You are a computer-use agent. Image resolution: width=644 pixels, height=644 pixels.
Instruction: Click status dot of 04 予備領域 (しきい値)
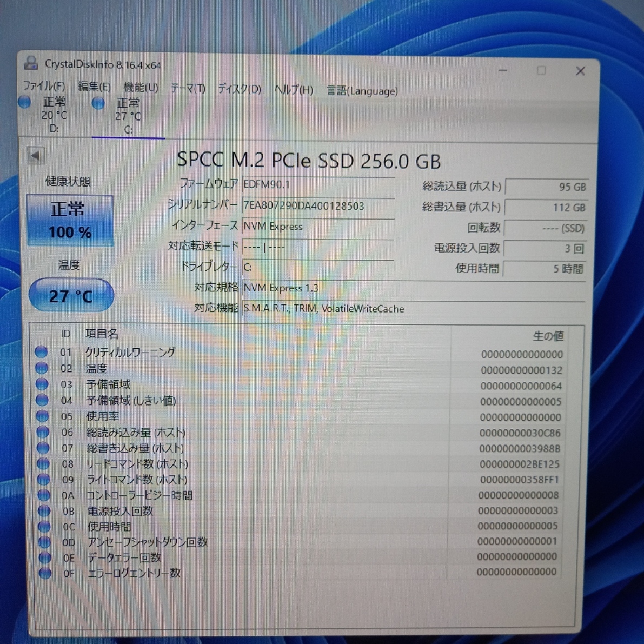point(42,400)
